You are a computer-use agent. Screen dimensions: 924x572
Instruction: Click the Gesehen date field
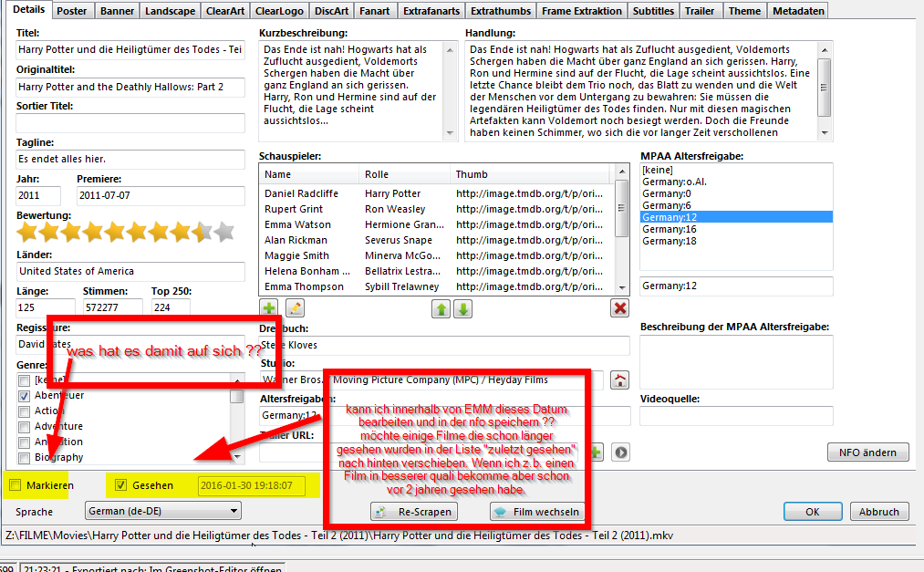[x=252, y=486]
